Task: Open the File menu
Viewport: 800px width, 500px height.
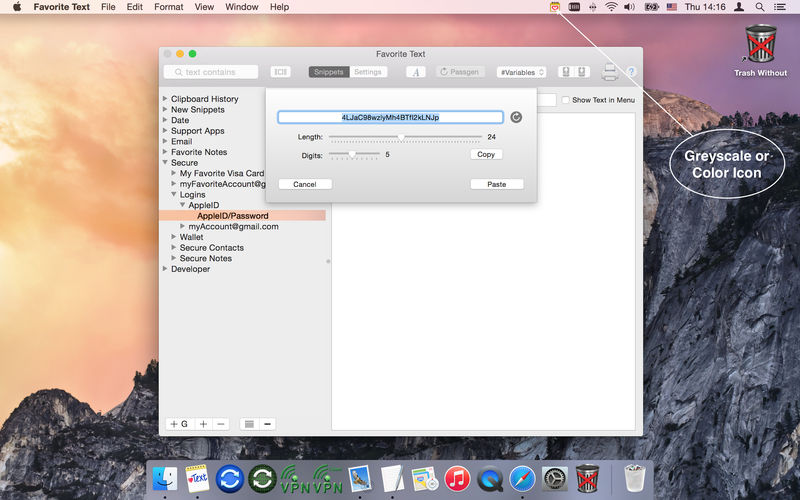Action: 108,7
